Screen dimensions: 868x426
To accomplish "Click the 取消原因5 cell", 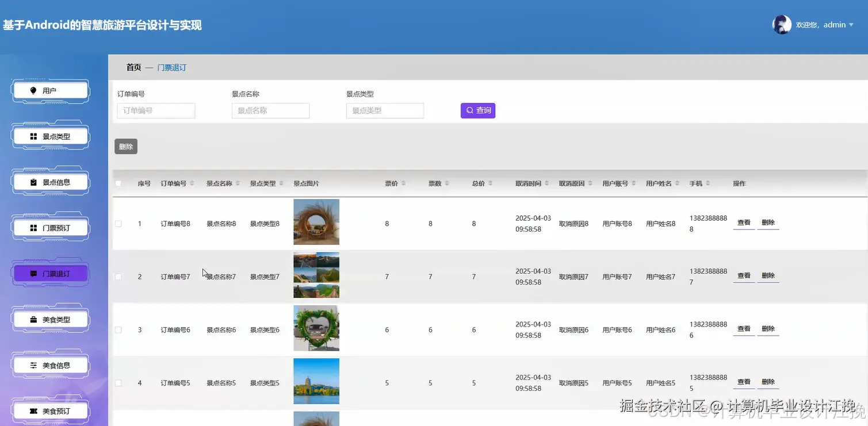I will coord(574,383).
